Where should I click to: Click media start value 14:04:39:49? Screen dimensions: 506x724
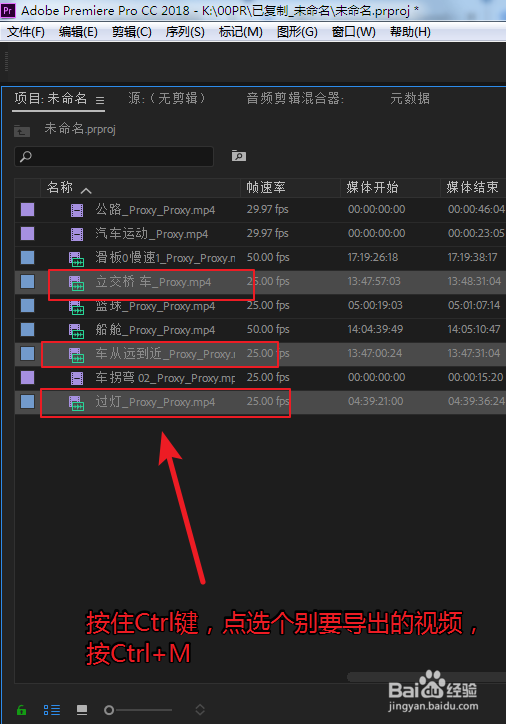[375, 329]
